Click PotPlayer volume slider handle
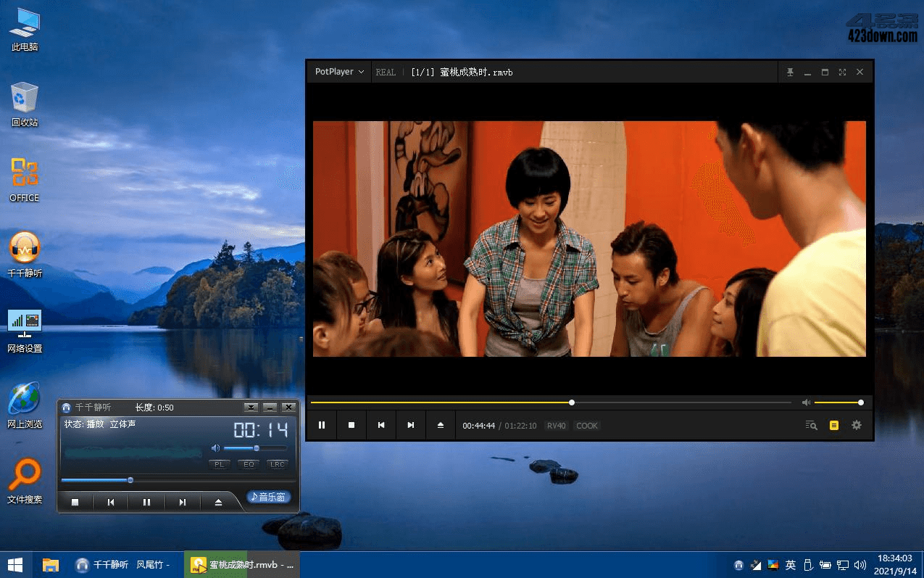The image size is (924, 578). (x=861, y=402)
